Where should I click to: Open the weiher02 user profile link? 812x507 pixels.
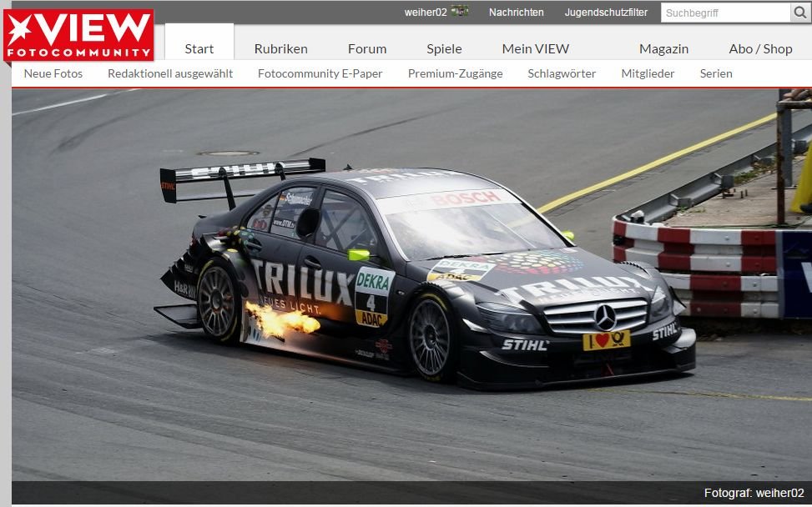point(425,13)
